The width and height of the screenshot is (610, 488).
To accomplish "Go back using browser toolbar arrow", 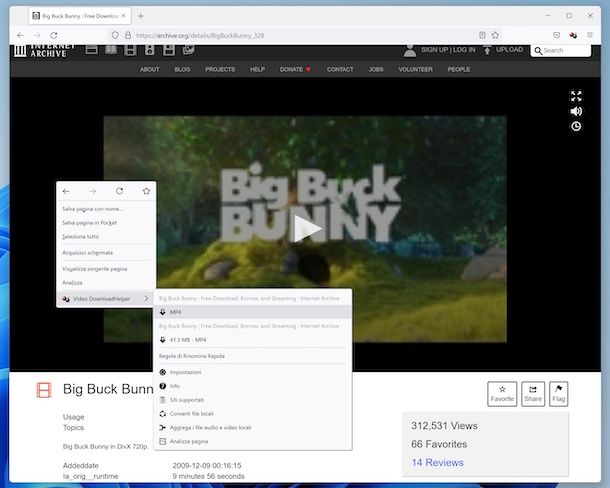I will [x=20, y=35].
